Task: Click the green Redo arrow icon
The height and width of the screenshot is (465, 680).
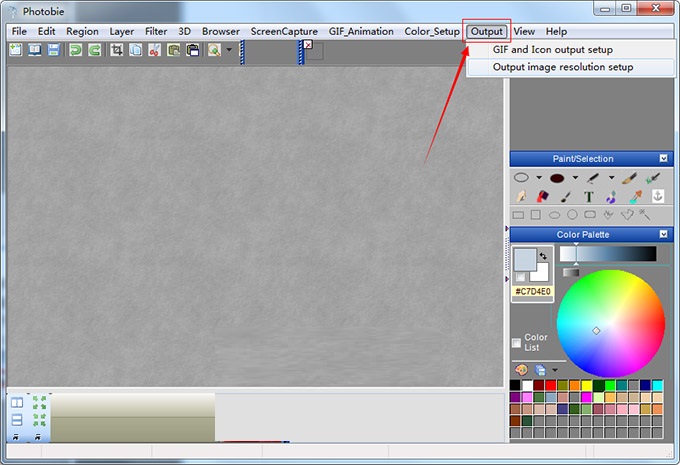Action: 95,50
